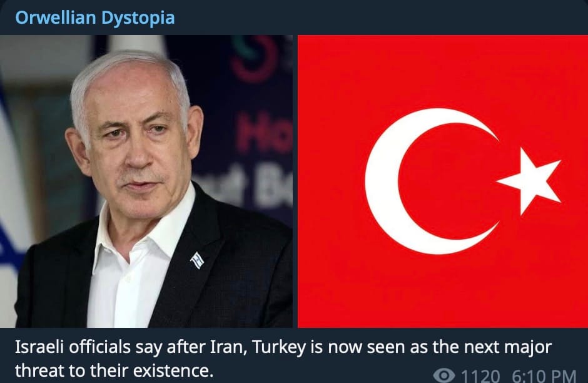
Task: Open the Turkish flag image
Action: [x=443, y=181]
